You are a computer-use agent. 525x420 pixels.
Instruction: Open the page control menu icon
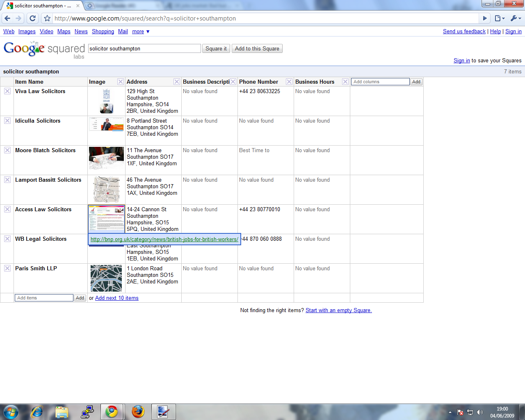[499, 18]
